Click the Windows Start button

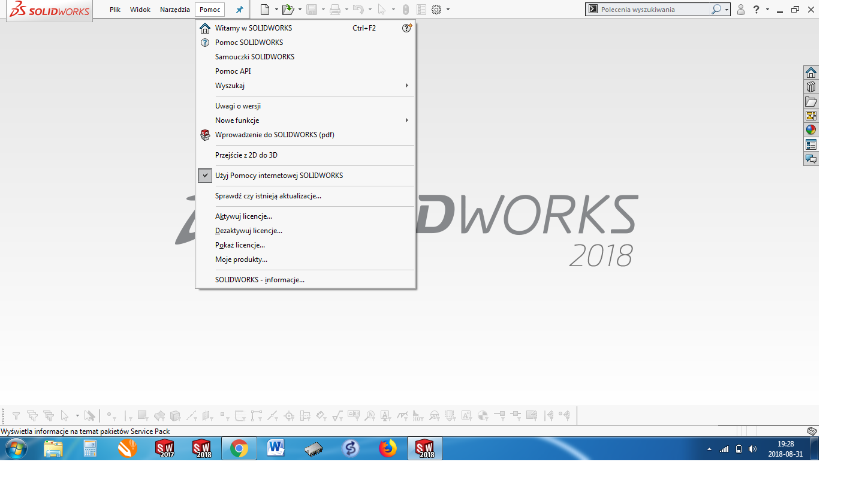(x=16, y=448)
